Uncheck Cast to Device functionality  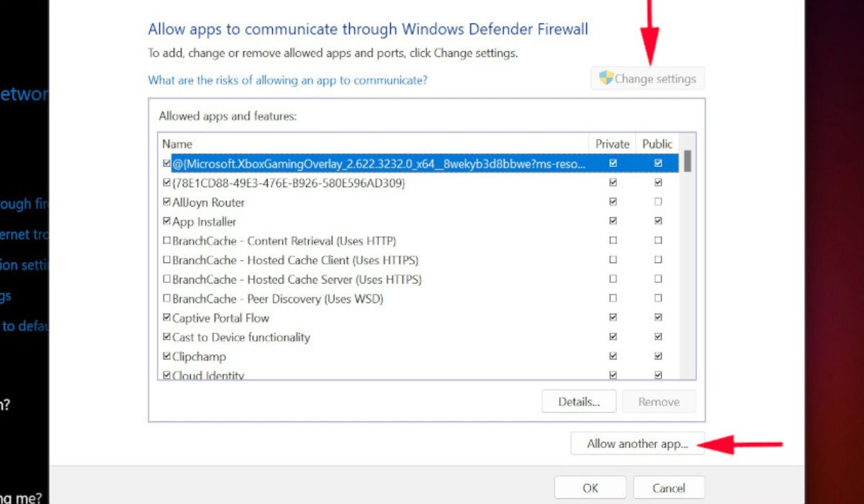click(x=168, y=336)
